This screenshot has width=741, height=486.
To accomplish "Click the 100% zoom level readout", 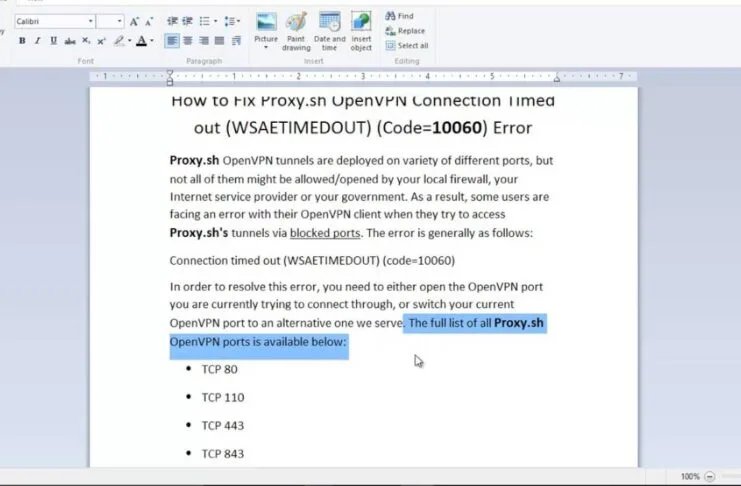I will tap(690, 477).
